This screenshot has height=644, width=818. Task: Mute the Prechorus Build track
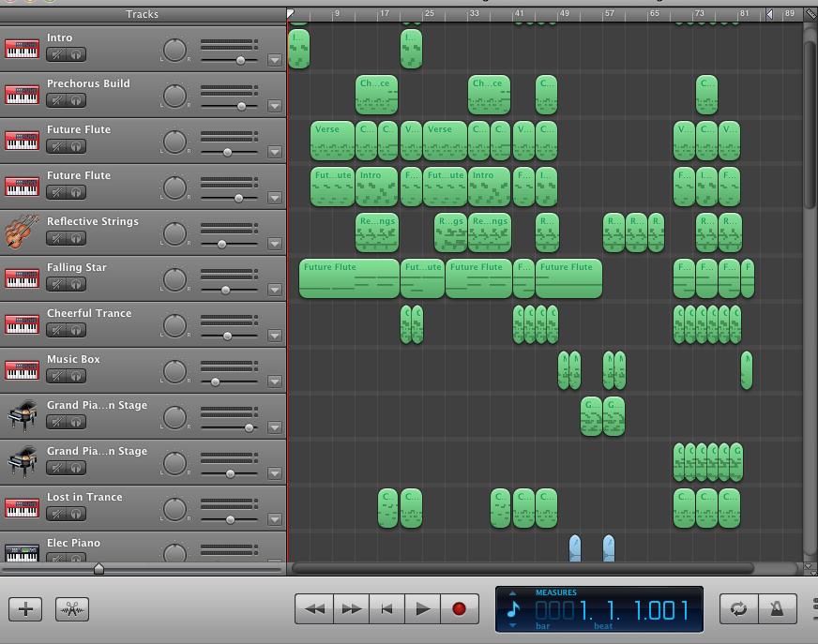point(57,100)
